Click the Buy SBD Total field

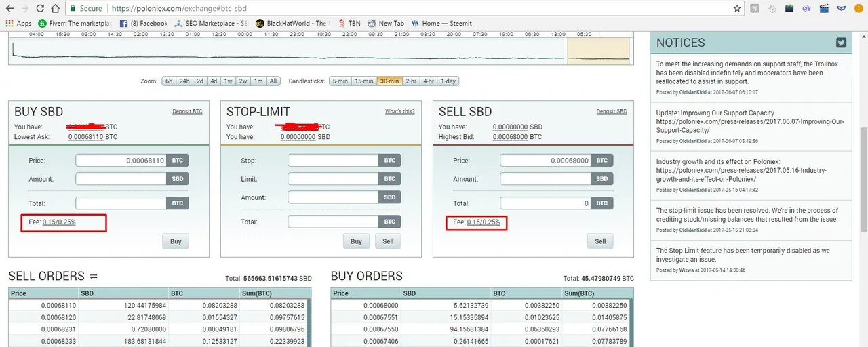pos(121,203)
